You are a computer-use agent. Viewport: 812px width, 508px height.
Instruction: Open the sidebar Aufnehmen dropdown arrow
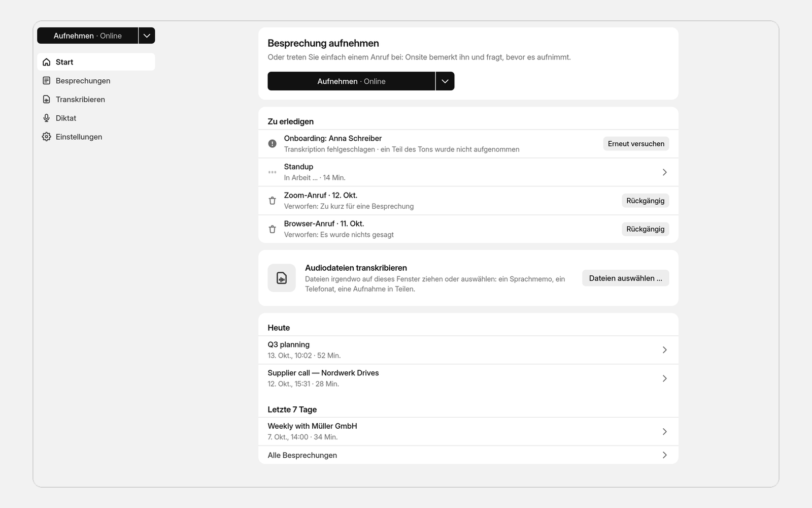point(147,36)
